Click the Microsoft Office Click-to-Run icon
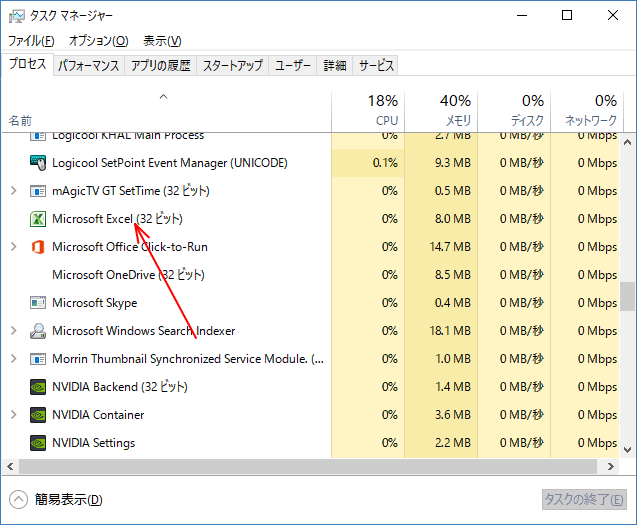The image size is (637, 525). tap(38, 247)
